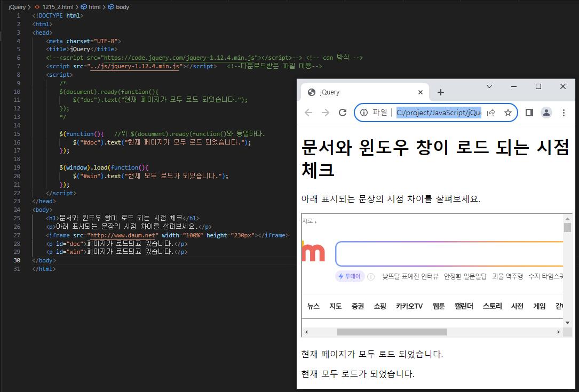579x392 pixels.
Task: Click line number 30 in editor gutter
Action: (x=17, y=260)
